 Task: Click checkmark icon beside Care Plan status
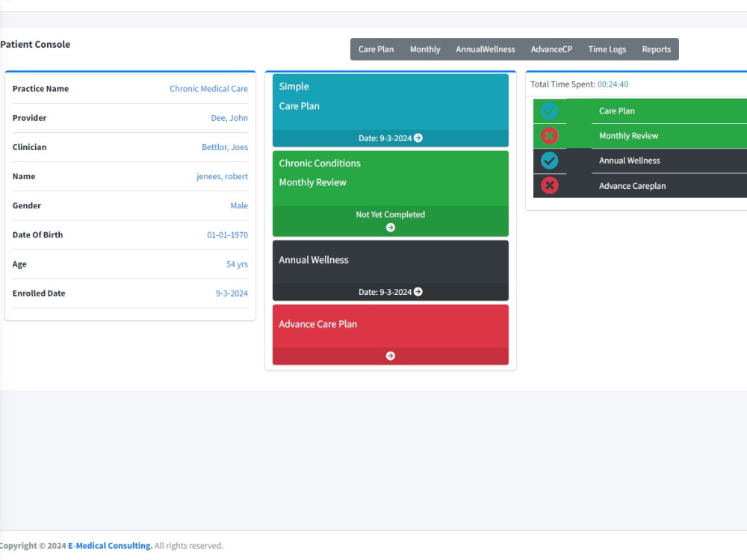click(x=549, y=111)
